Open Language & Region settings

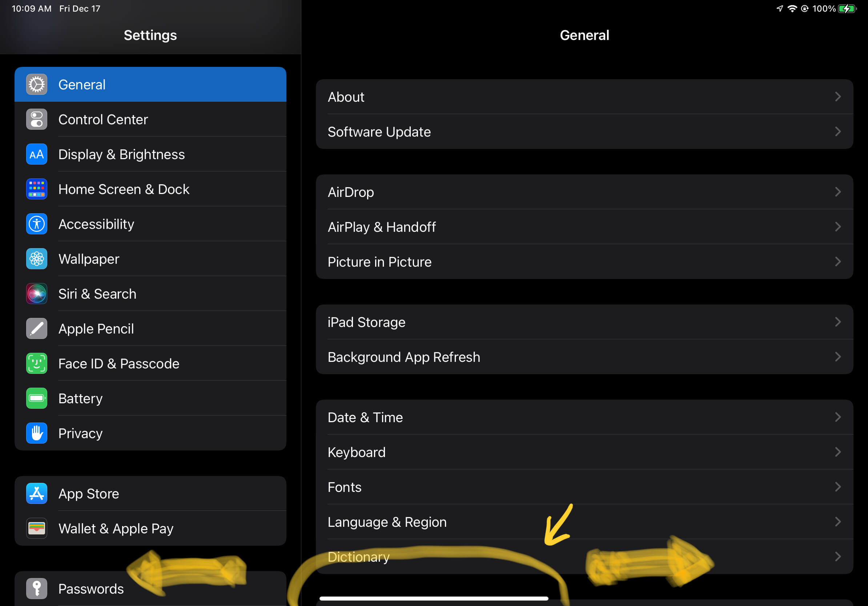[583, 522]
